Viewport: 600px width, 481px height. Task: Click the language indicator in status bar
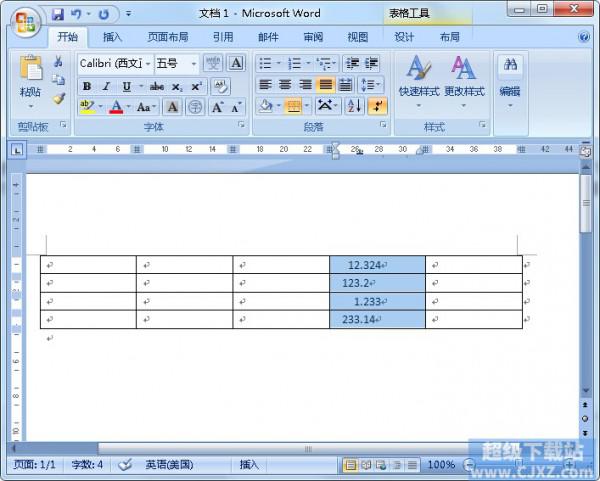click(x=169, y=465)
